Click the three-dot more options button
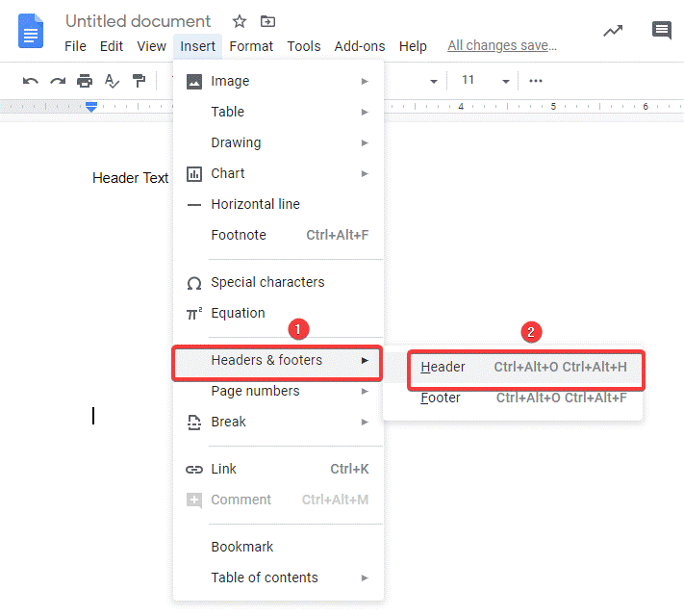Screen dimensions: 684x616 pos(536,81)
